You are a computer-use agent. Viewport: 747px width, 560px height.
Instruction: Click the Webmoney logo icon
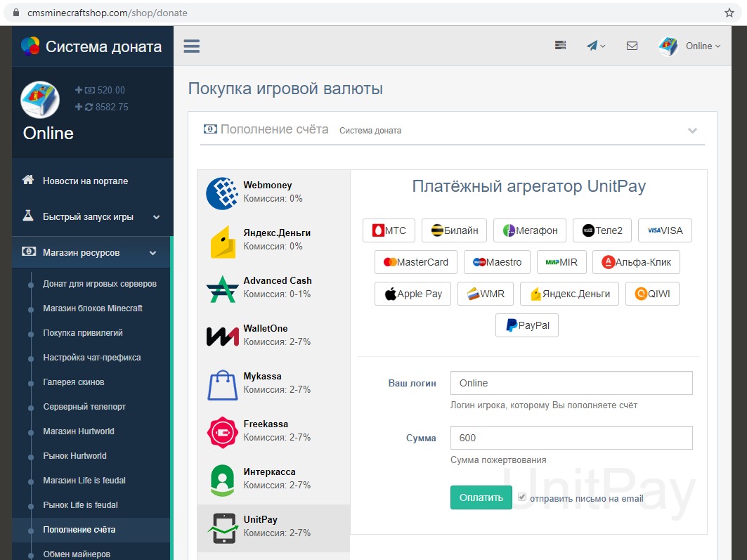coord(222,193)
